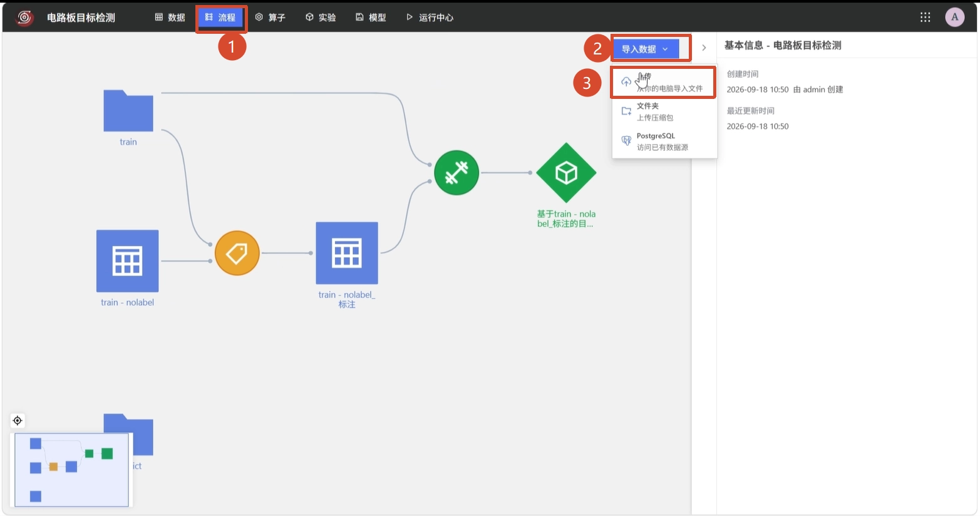Select the orange labeling tag node

[237, 253]
